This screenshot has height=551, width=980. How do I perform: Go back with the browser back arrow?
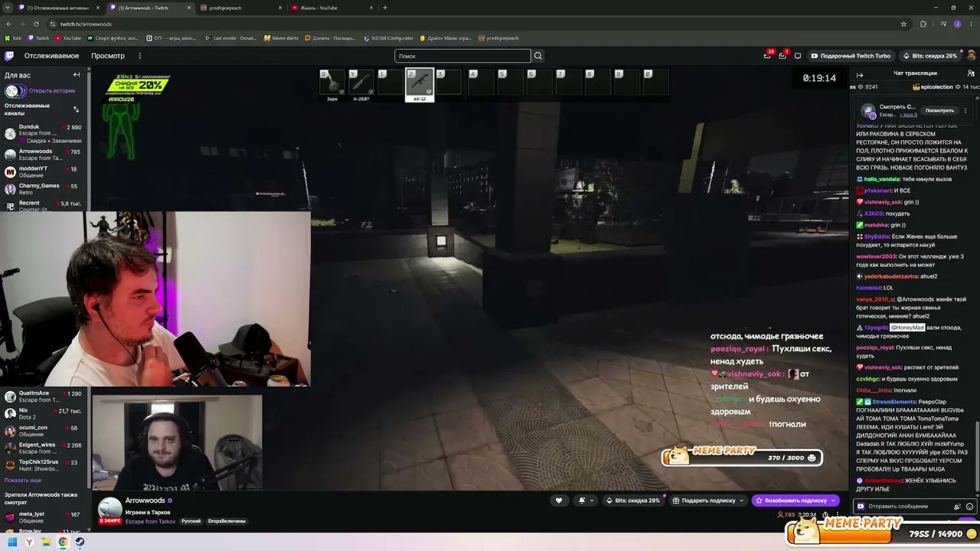click(x=8, y=24)
